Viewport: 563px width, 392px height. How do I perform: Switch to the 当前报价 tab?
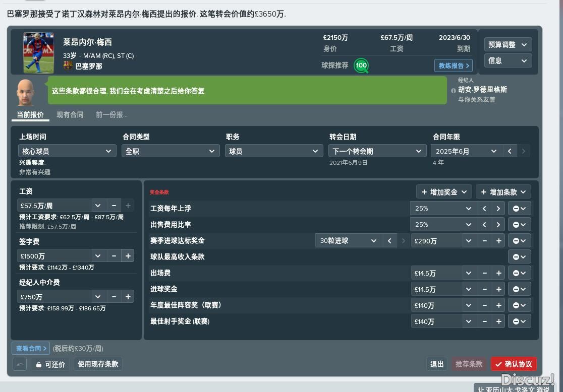click(30, 115)
